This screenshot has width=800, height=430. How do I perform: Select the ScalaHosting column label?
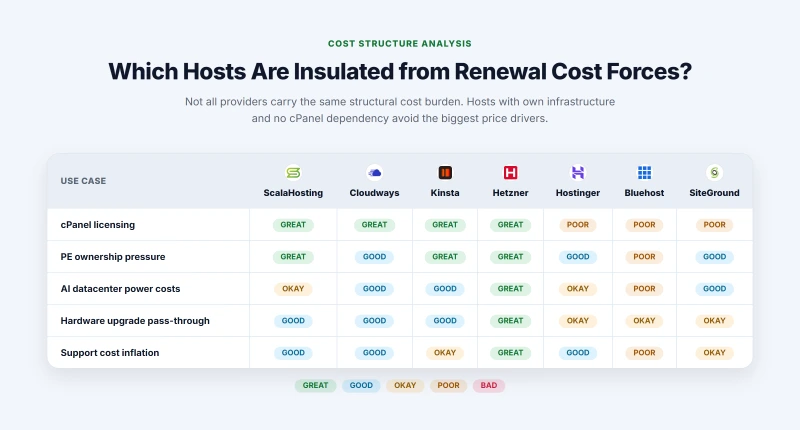pyautogui.click(x=293, y=193)
